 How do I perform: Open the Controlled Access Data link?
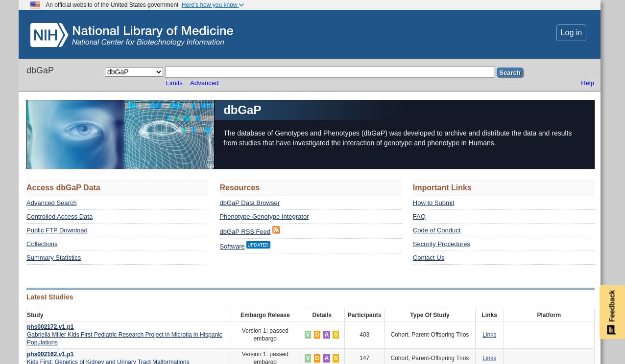point(59,217)
